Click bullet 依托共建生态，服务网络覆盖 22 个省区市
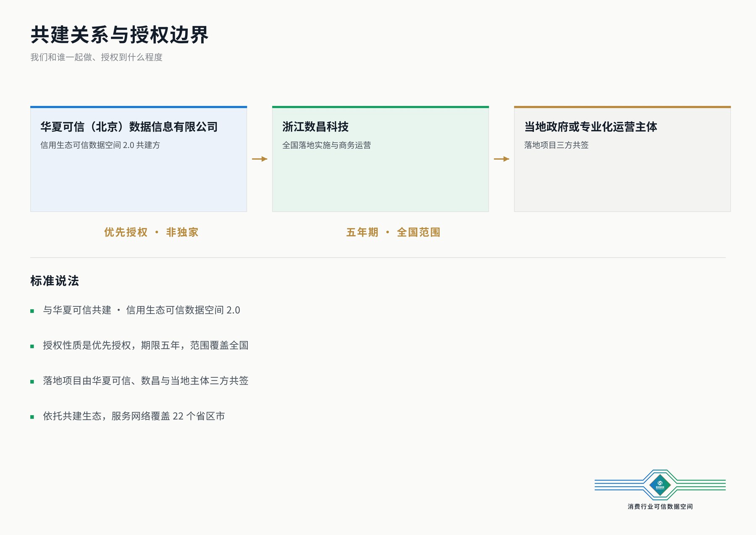Screen dimensions: 756x535 134,416
